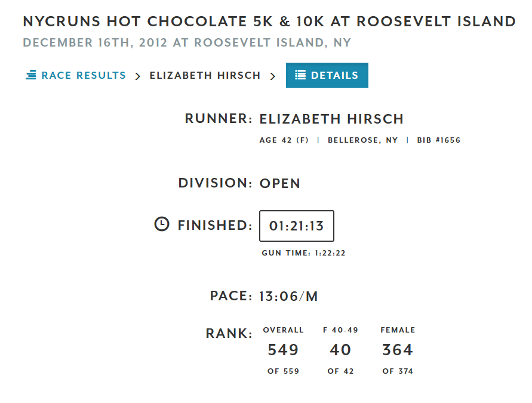Select the overall rank number 549
This screenshot has height=403, width=532.
click(283, 350)
